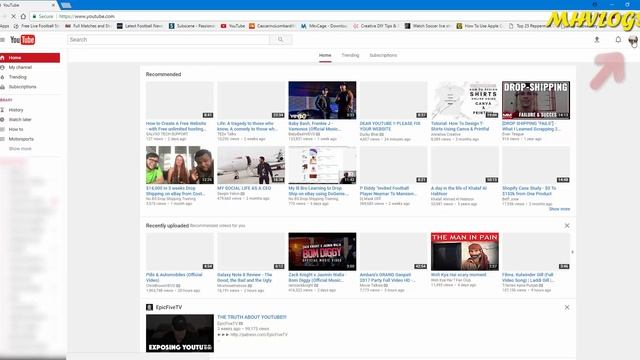Click the search magnifier button
This screenshot has width=640, height=360.
pos(280,40)
